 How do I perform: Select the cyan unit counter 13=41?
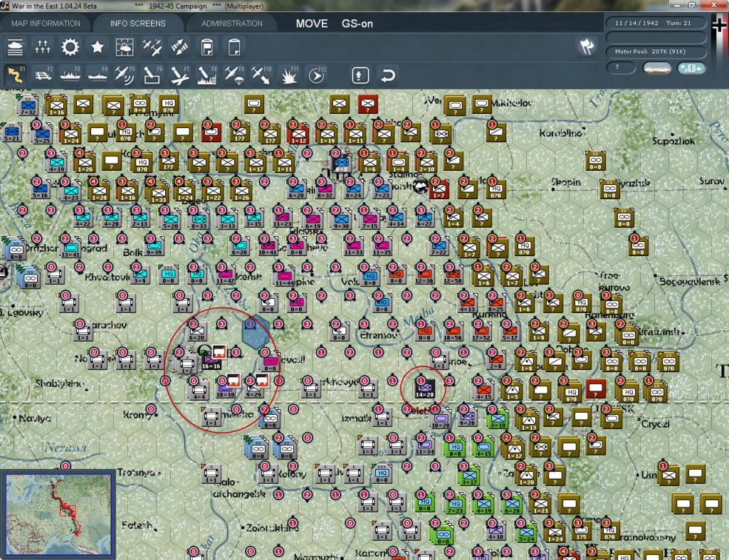70,248
